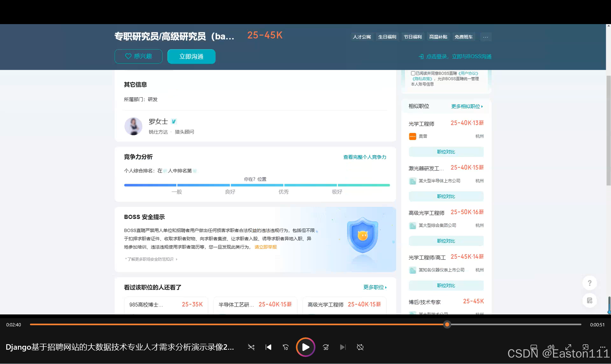611x364 pixels.
Task: Click the help question mark floating button
Action: (x=590, y=283)
